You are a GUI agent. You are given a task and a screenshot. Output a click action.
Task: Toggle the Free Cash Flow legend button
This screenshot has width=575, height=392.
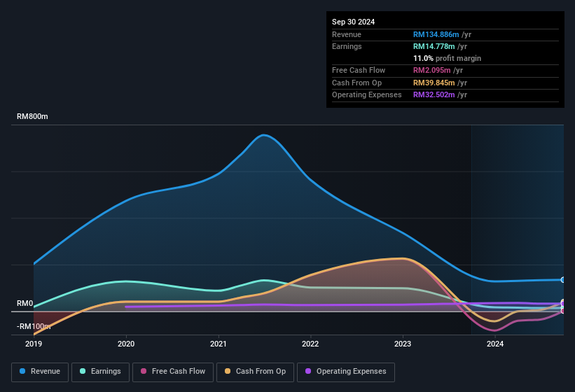(x=173, y=372)
